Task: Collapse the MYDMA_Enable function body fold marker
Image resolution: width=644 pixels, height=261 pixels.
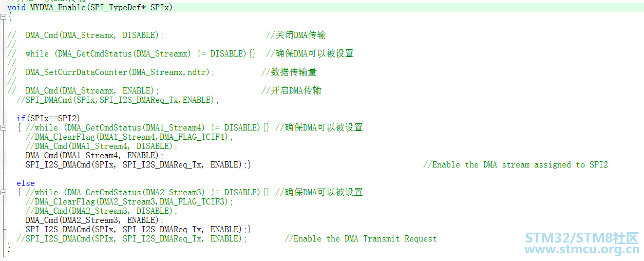Action: 4,17
